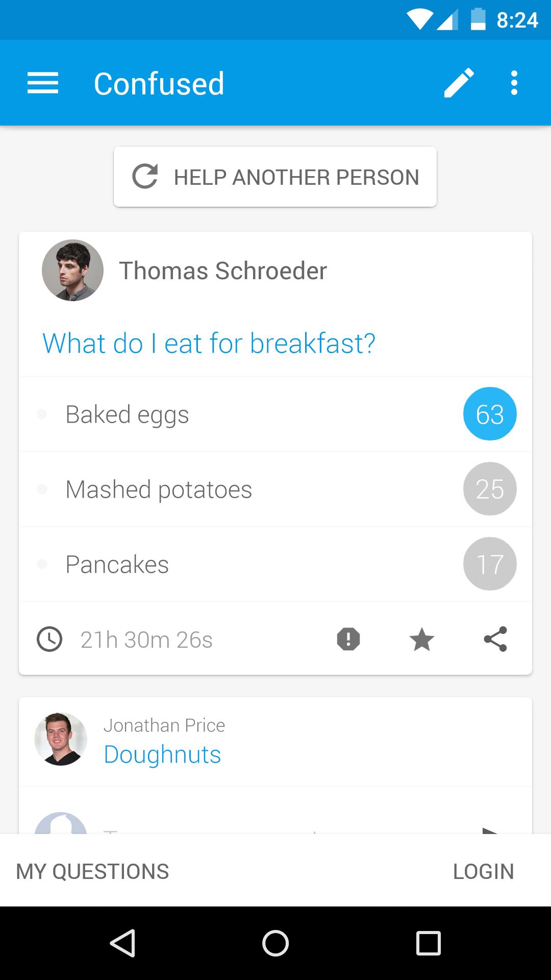The image size is (551, 980).
Task: Favorite the question with star icon
Action: [422, 639]
